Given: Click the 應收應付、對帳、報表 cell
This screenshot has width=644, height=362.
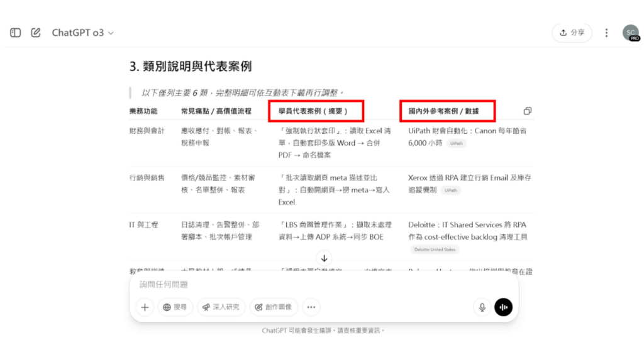Looking at the screenshot, I should click(x=220, y=136).
